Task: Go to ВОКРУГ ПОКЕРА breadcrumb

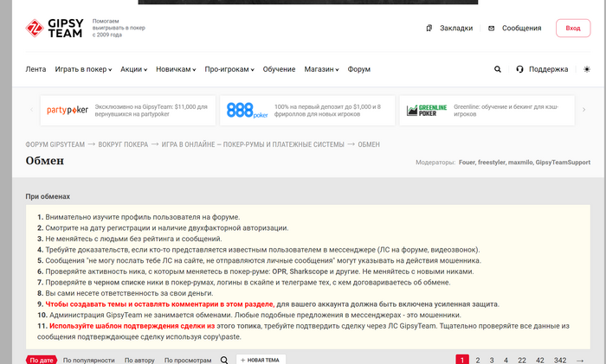Action: point(123,144)
